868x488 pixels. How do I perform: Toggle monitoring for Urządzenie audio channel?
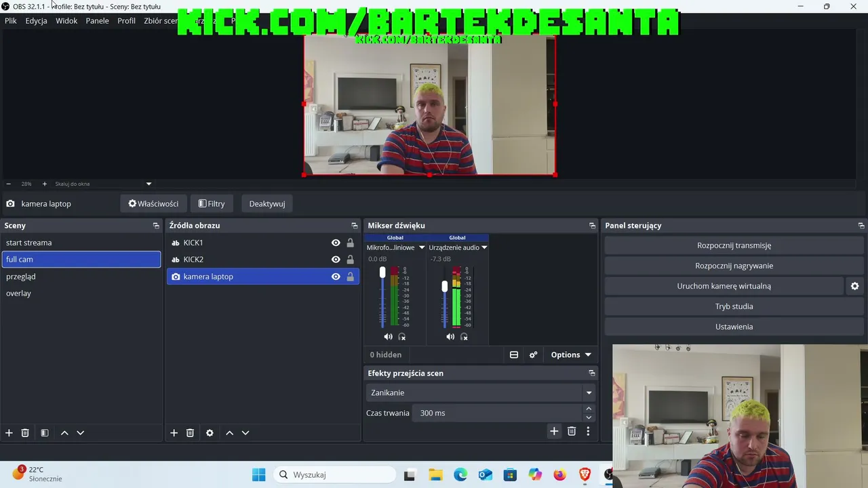pyautogui.click(x=465, y=337)
